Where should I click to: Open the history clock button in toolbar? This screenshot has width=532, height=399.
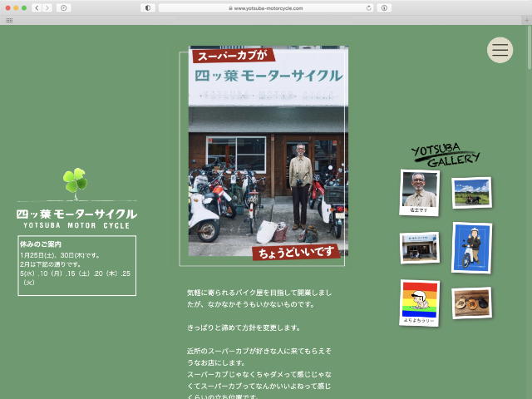point(63,7)
